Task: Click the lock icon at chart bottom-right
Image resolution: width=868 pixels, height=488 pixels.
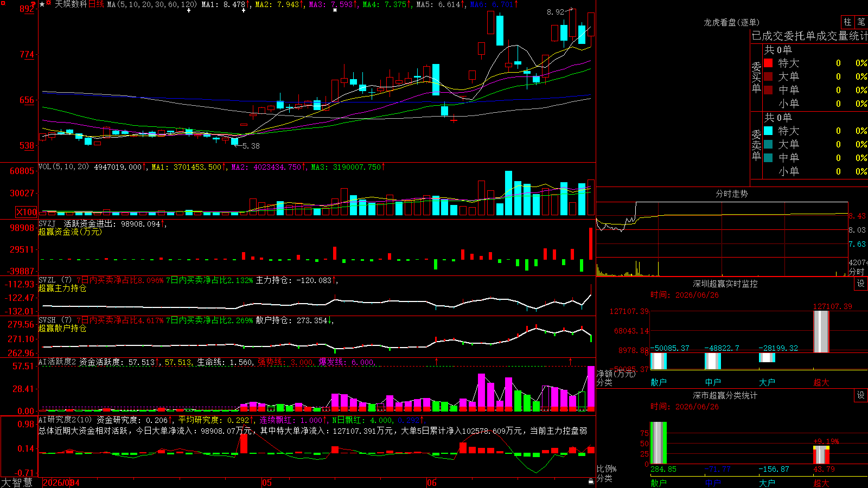Action: pyautogui.click(x=591, y=481)
